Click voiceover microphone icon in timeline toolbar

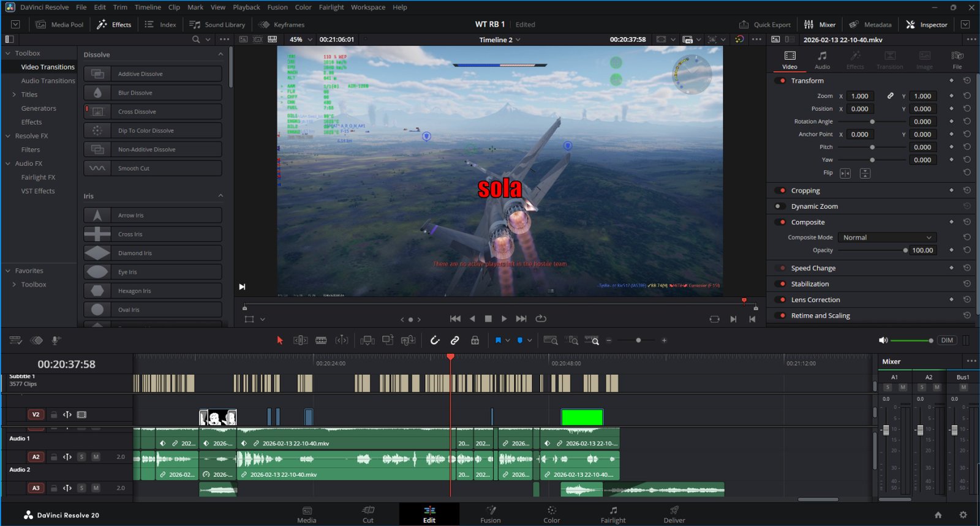(x=56, y=340)
